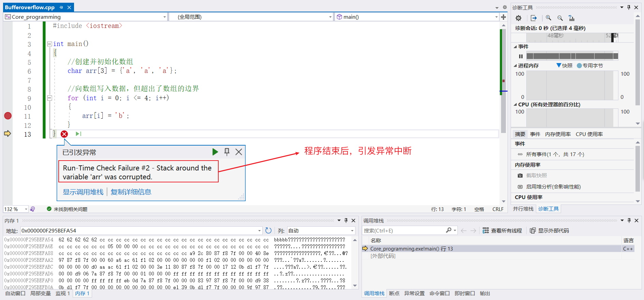Screen dimensions: 644x300
Task: Split the editor window with the plus icon
Action: tap(503, 17)
